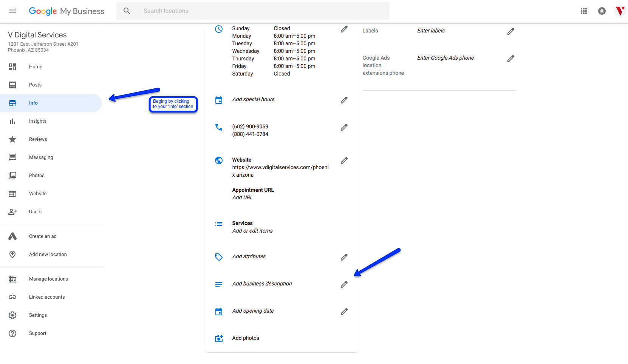Click the Create an ad menu item
Screen dimensions: 628x364
coord(43,236)
